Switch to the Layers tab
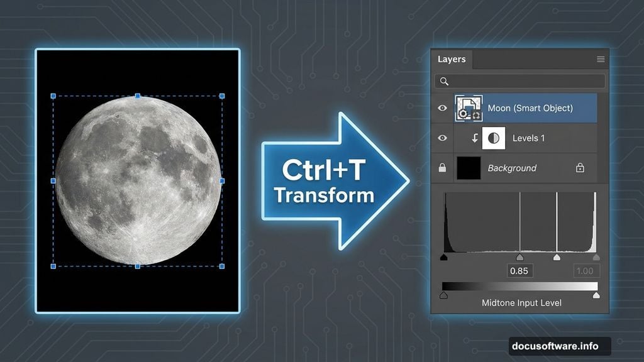The height and width of the screenshot is (362, 644). (x=452, y=59)
